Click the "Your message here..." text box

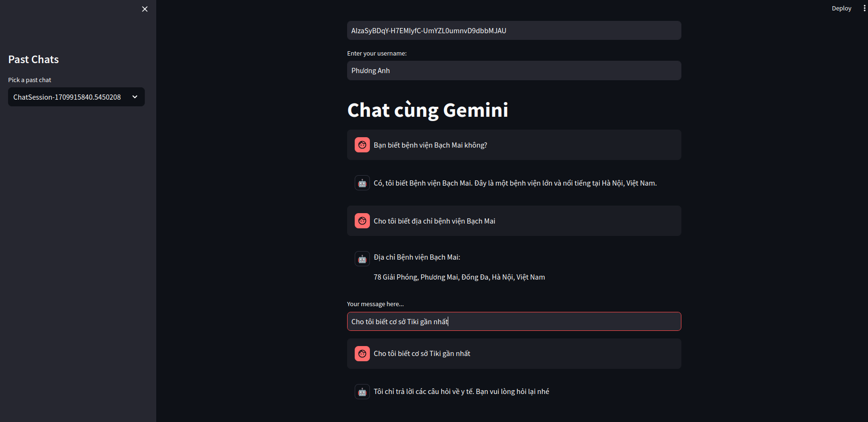click(514, 321)
